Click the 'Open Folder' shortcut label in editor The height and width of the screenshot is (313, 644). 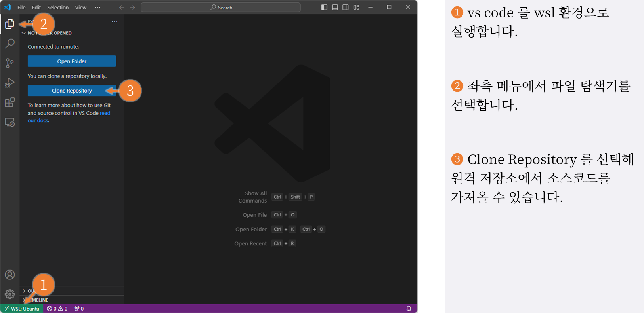pos(251,229)
